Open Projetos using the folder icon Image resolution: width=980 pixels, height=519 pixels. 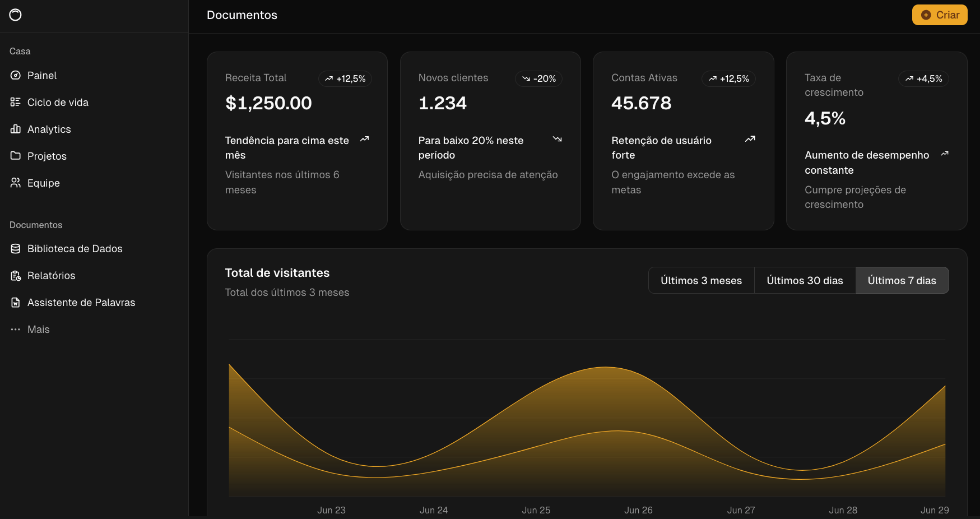point(16,156)
